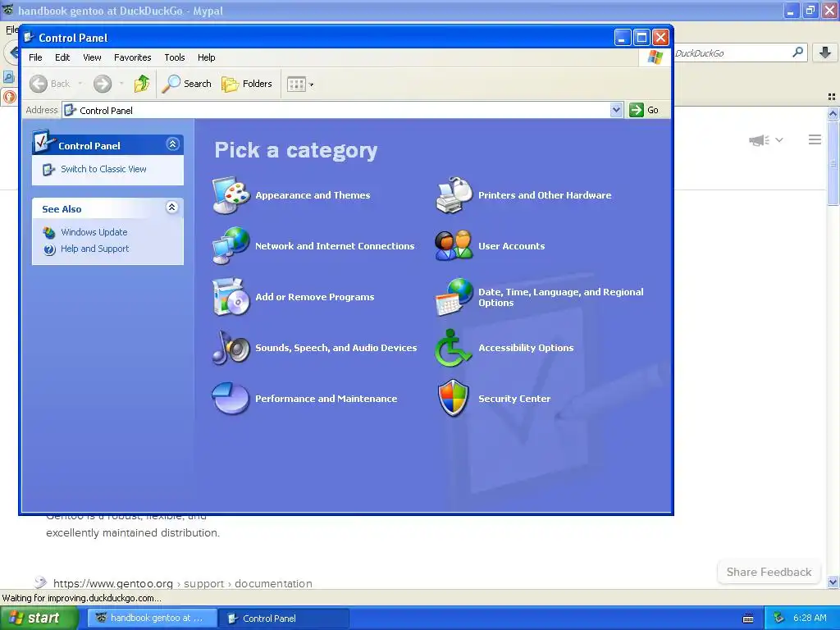Image resolution: width=840 pixels, height=630 pixels.
Task: Open the Windows Update link
Action: coord(94,232)
